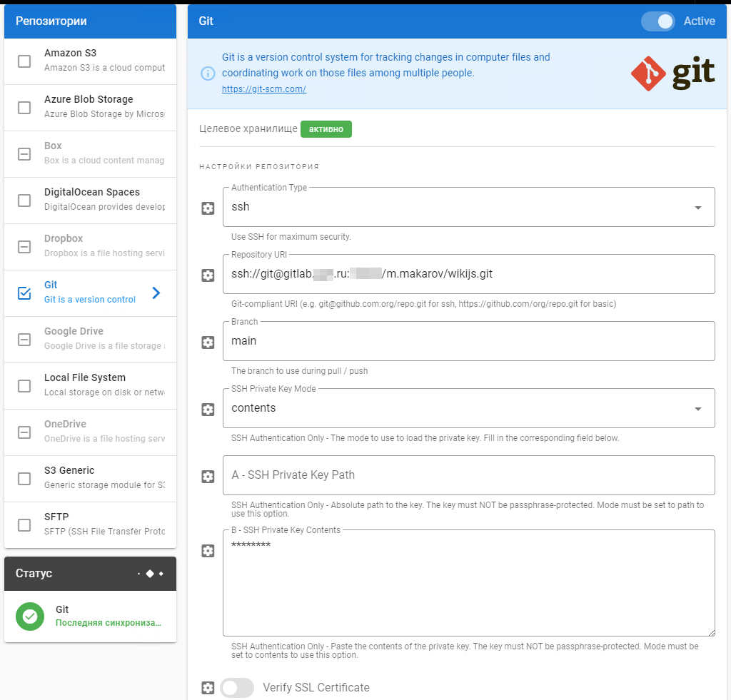Click the НАСТРОЙКИ РЕПОЗИТОРИЯ section heading

tap(259, 166)
